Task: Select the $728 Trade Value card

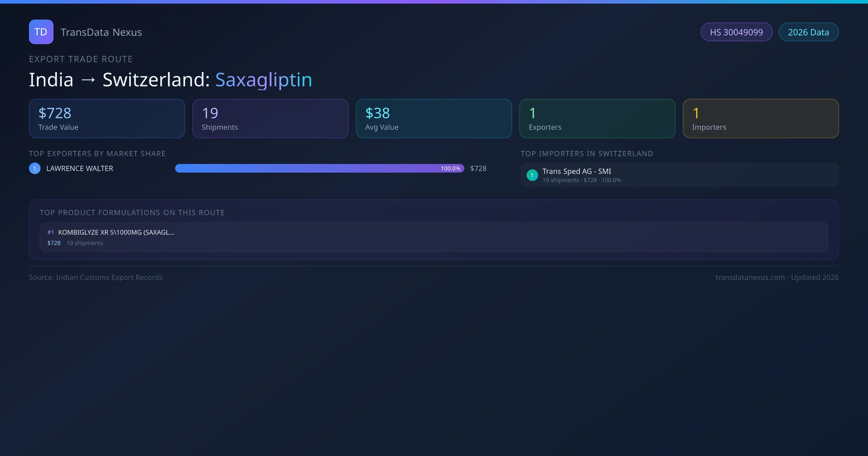Action: (107, 118)
